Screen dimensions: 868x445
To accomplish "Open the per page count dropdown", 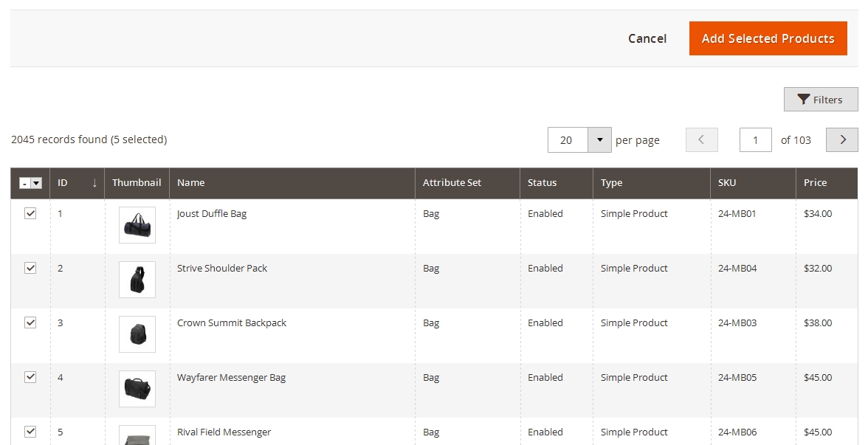I will [x=599, y=139].
